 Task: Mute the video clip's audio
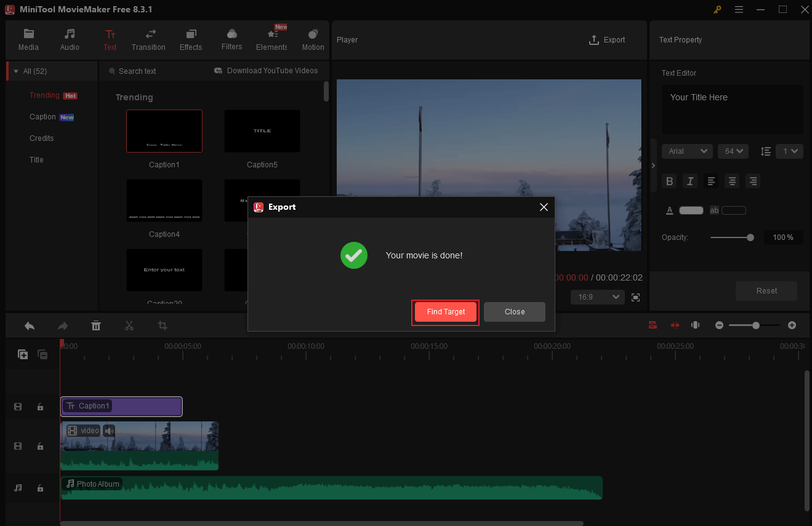pos(109,431)
